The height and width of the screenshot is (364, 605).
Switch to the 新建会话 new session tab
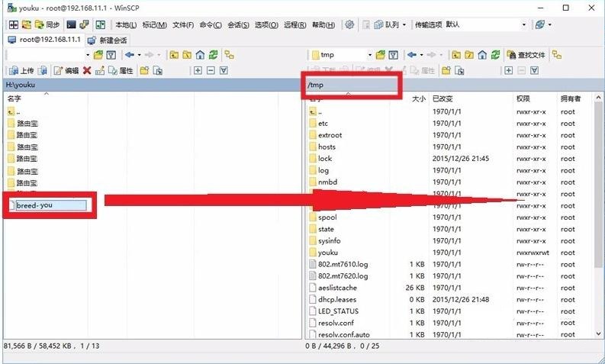pos(108,40)
